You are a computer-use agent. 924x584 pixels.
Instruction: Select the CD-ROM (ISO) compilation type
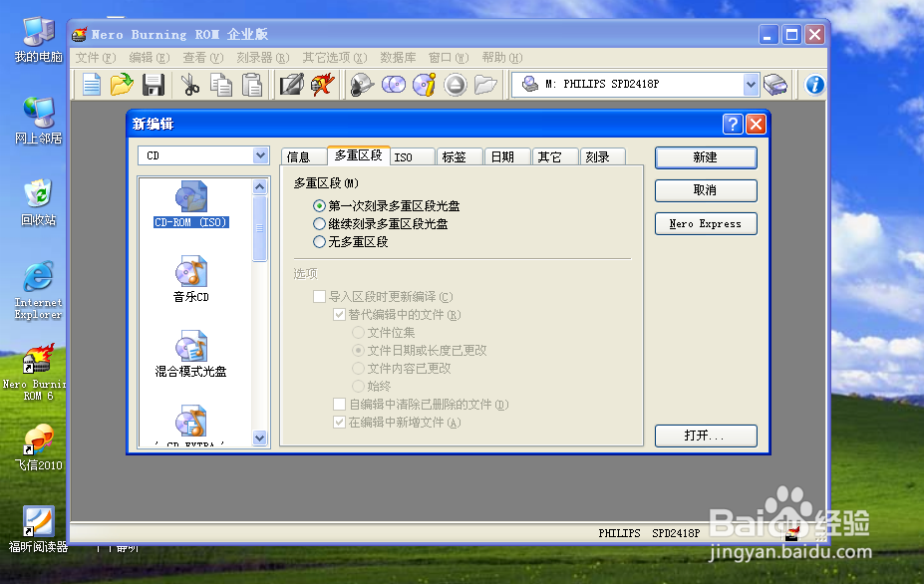(191, 205)
